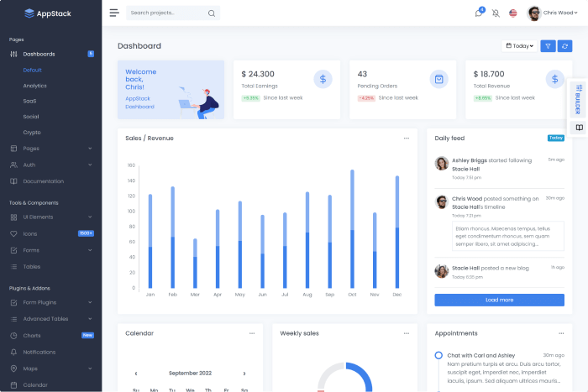
Task: Click the Calendar sidebar icon
Action: click(14, 385)
